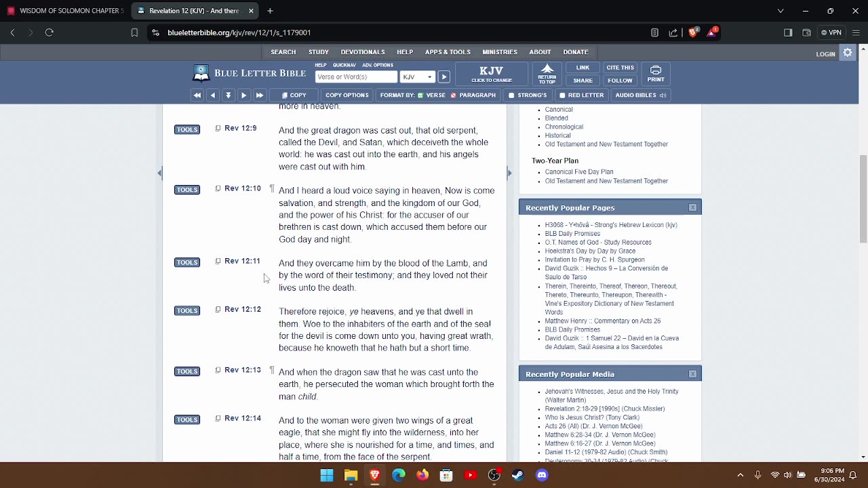The height and width of the screenshot is (488, 868).
Task: Click the Blue Letter Bible logo
Action: click(249, 73)
